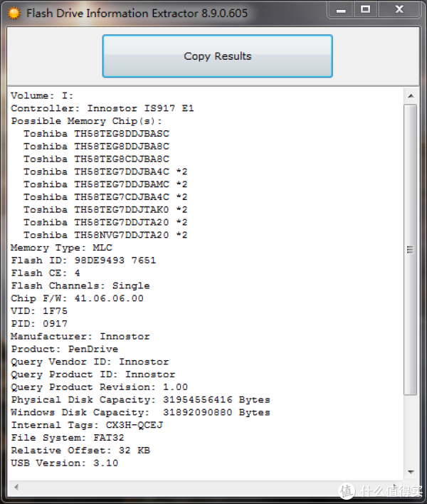
Task: Click the 'Internal Tags: CX3H-QCEJ' line
Action: [87, 425]
